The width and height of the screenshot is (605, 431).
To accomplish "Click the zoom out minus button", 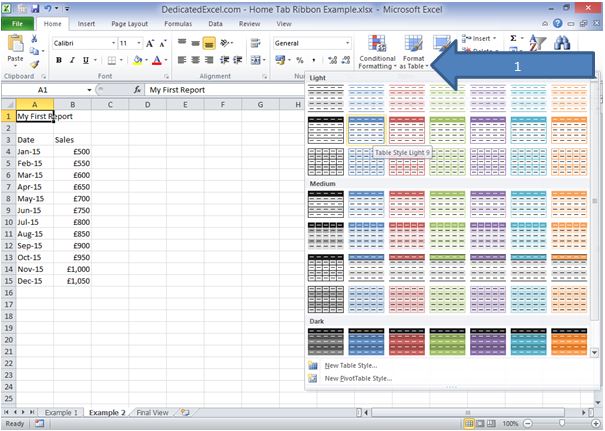I will [x=528, y=424].
